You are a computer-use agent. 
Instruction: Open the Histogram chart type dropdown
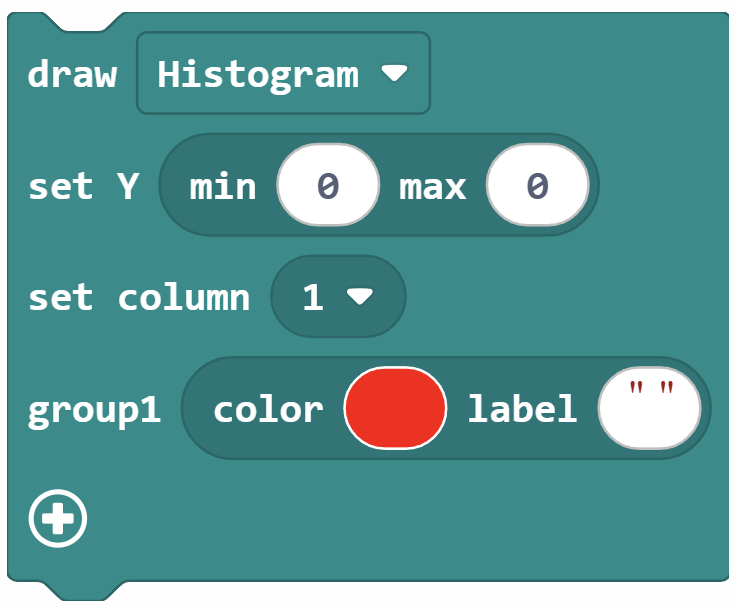(x=283, y=73)
